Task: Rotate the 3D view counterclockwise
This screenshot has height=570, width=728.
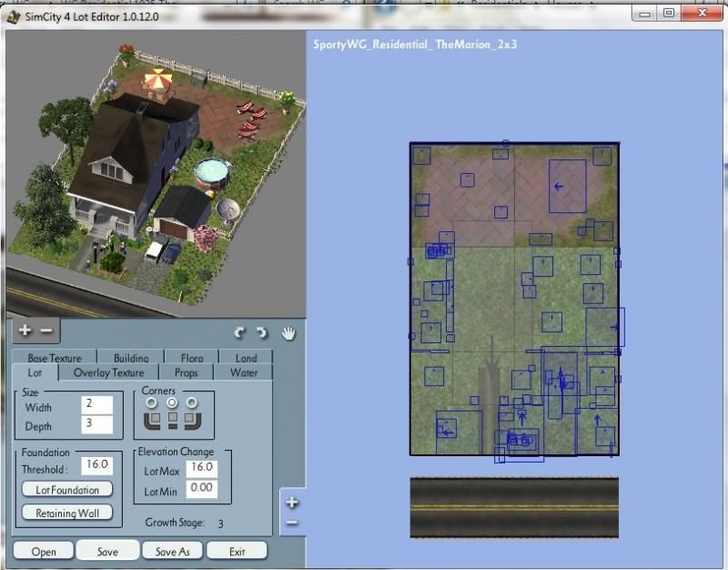Action: point(239,332)
